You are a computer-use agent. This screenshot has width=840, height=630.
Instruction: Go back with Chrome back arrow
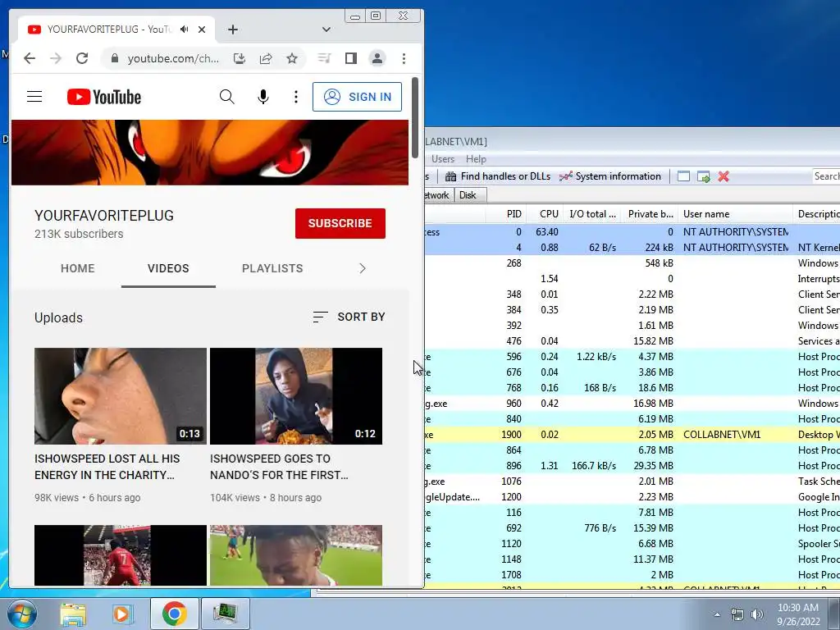[30, 58]
